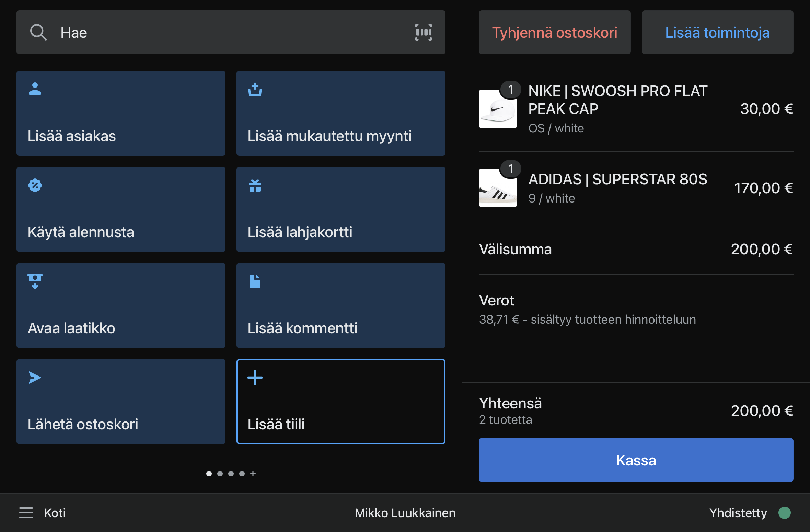This screenshot has height=532, width=810.
Task: Go to second page dot in tile pager
Action: (220, 474)
